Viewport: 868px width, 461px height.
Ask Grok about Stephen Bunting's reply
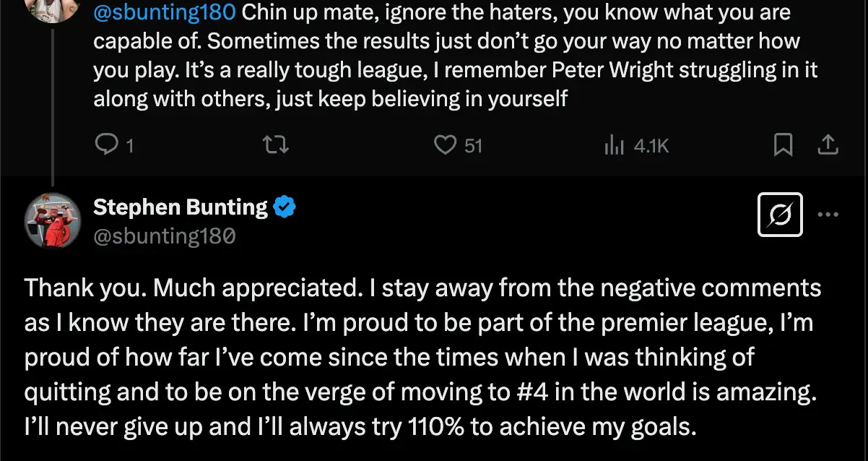780,215
